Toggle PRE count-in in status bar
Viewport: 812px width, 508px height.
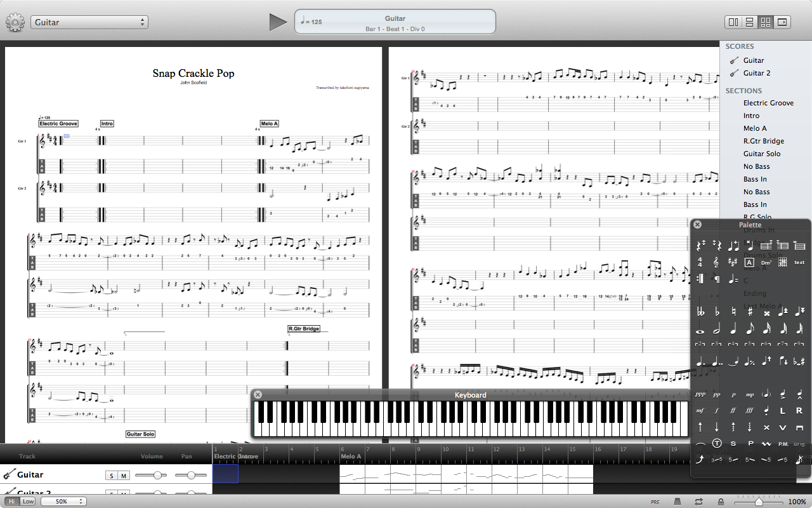tap(655, 502)
